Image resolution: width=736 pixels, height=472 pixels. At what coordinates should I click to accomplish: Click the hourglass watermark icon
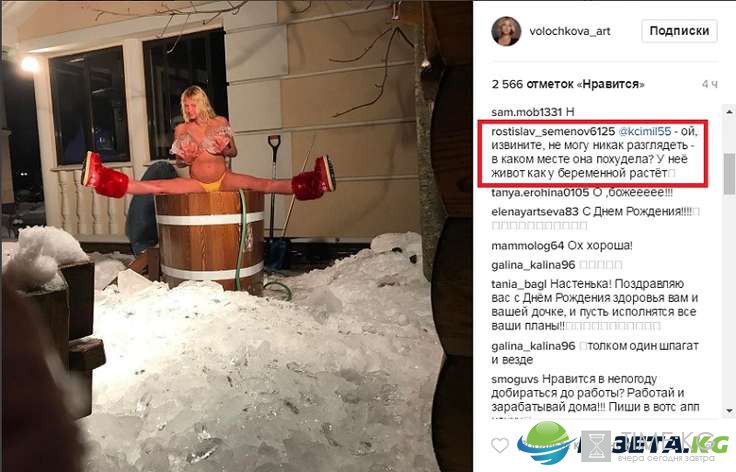point(598,446)
